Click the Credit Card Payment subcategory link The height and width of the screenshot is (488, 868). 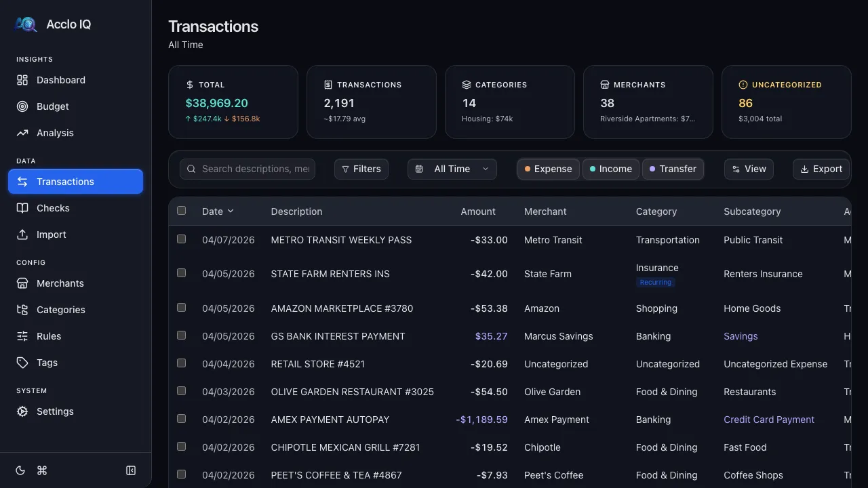769,420
